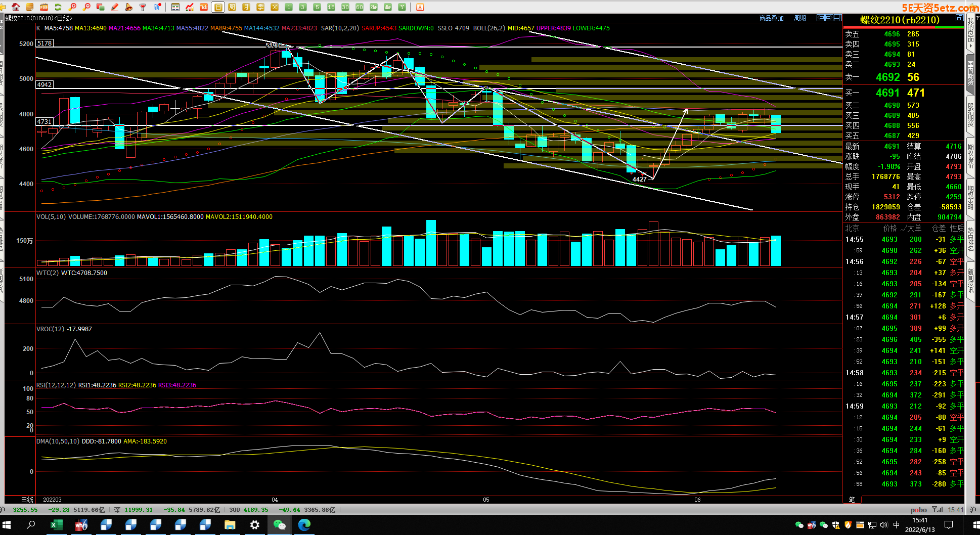Click the alert bell icon
980x535 pixels.
point(128,7)
